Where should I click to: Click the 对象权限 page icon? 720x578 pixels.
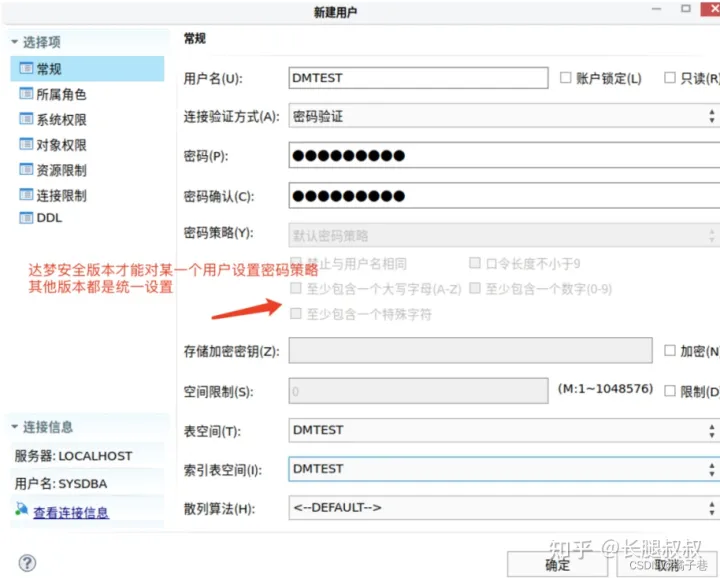26,144
